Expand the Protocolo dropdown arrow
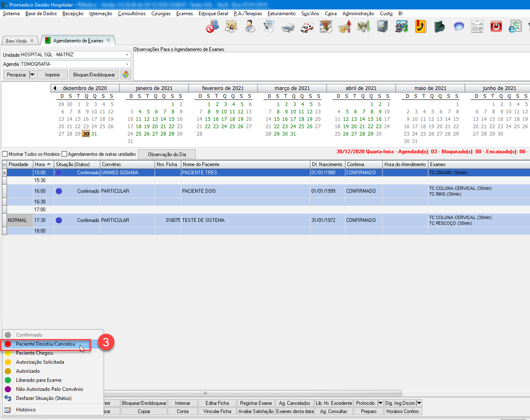The width and height of the screenshot is (530, 420). [x=380, y=403]
